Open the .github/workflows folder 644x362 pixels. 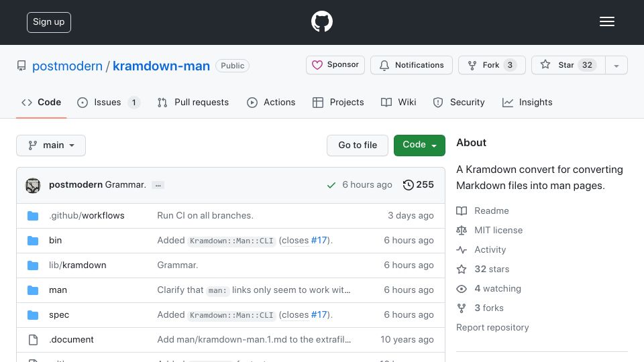pyautogui.click(x=87, y=215)
